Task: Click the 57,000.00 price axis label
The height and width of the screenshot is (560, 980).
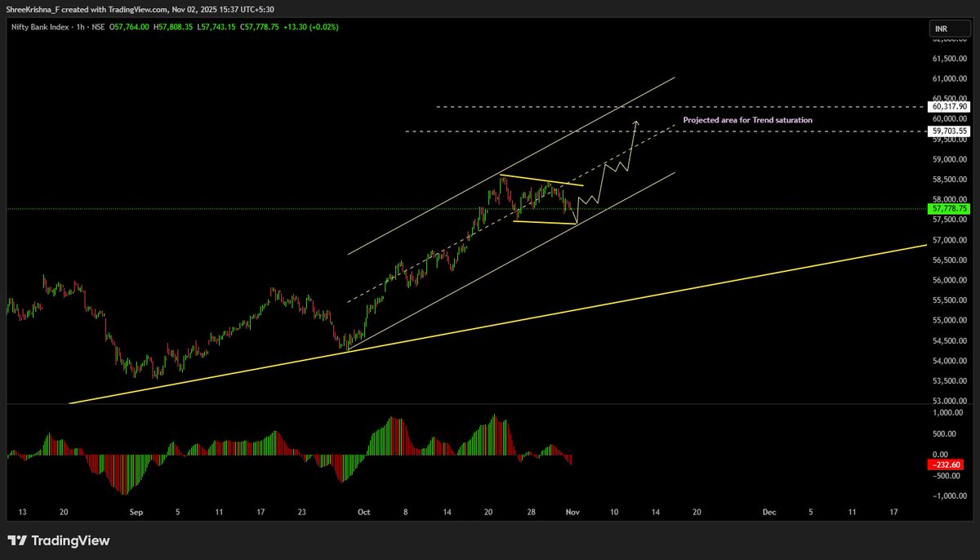Action: click(x=949, y=240)
